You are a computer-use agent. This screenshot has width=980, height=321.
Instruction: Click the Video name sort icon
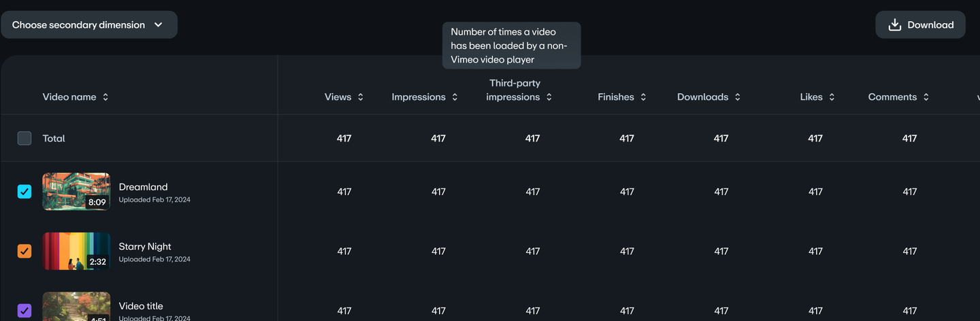pos(105,97)
